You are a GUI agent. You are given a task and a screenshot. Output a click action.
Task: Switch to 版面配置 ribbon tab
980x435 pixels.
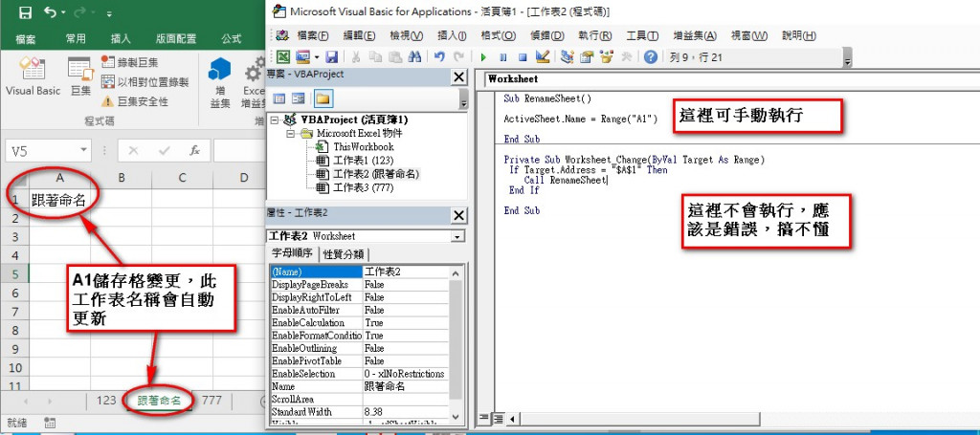(176, 38)
